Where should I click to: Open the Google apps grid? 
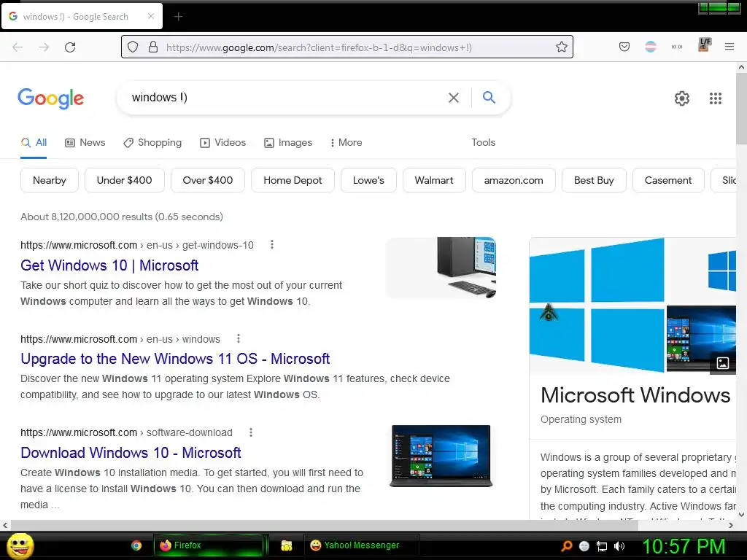716,98
